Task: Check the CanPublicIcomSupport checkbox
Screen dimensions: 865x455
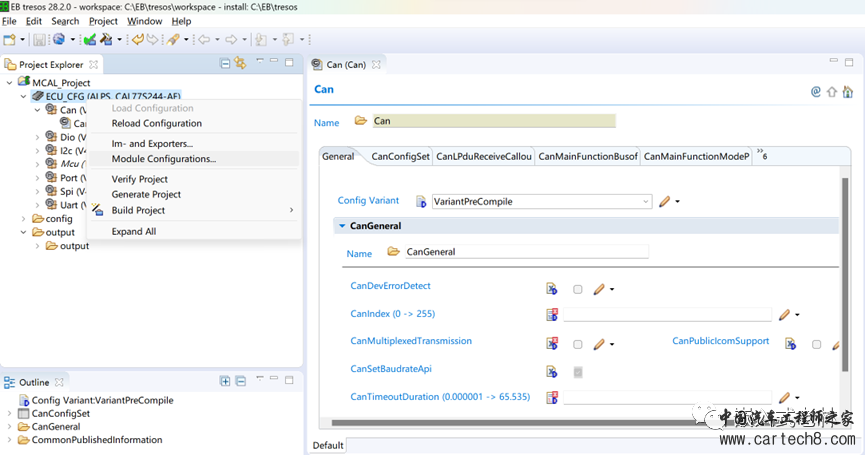Action: point(816,344)
